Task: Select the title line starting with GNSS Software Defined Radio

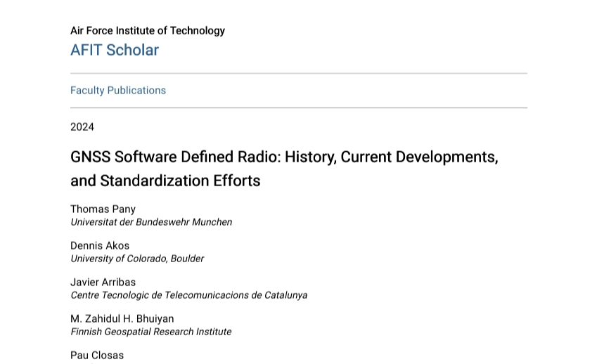Action: pyautogui.click(x=284, y=157)
